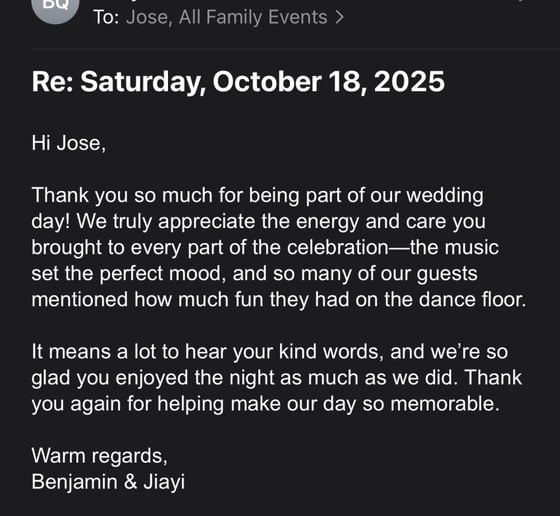Click the line starting It means a lot
This screenshot has width=560, height=516.
(x=270, y=352)
